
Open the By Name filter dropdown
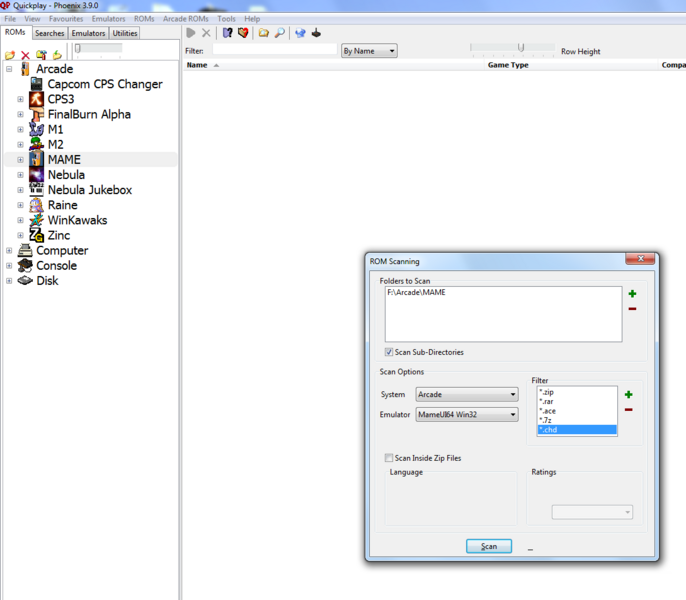369,51
